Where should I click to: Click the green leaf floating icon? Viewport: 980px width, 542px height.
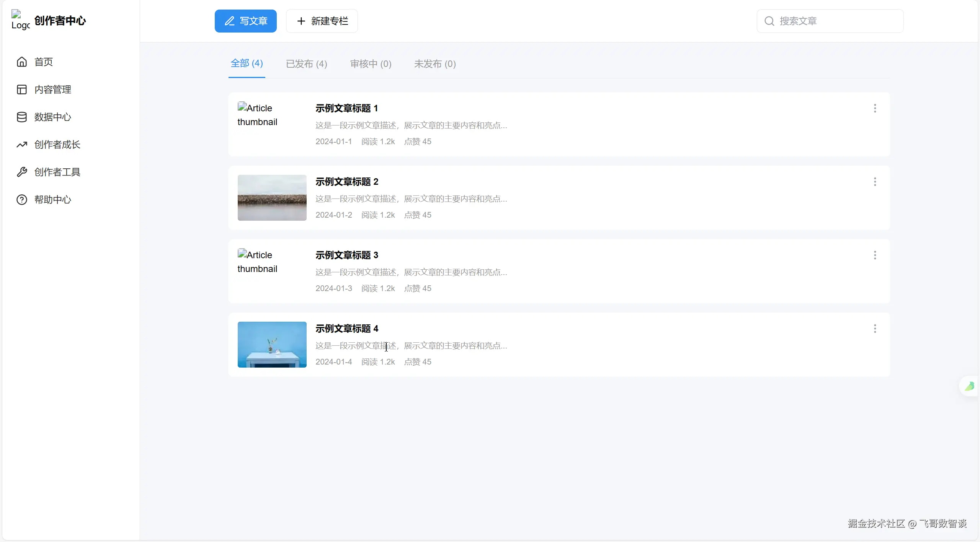pos(969,386)
